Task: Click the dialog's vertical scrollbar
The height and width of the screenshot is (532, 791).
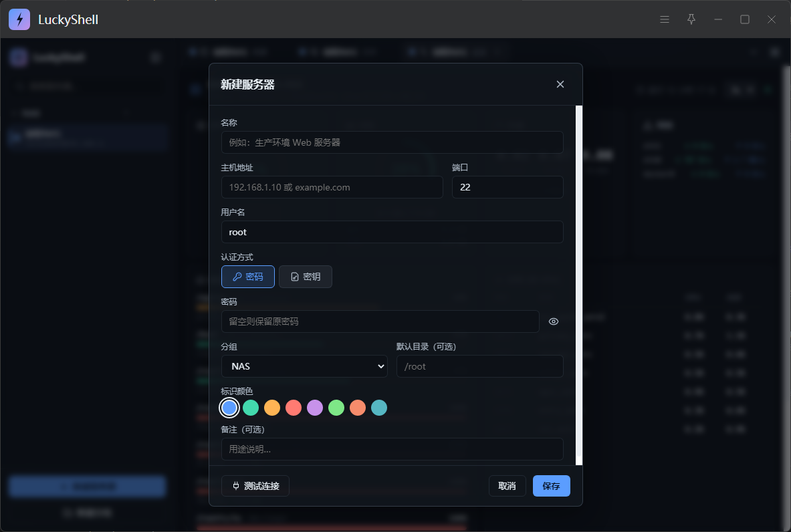Action: pyautogui.click(x=579, y=285)
